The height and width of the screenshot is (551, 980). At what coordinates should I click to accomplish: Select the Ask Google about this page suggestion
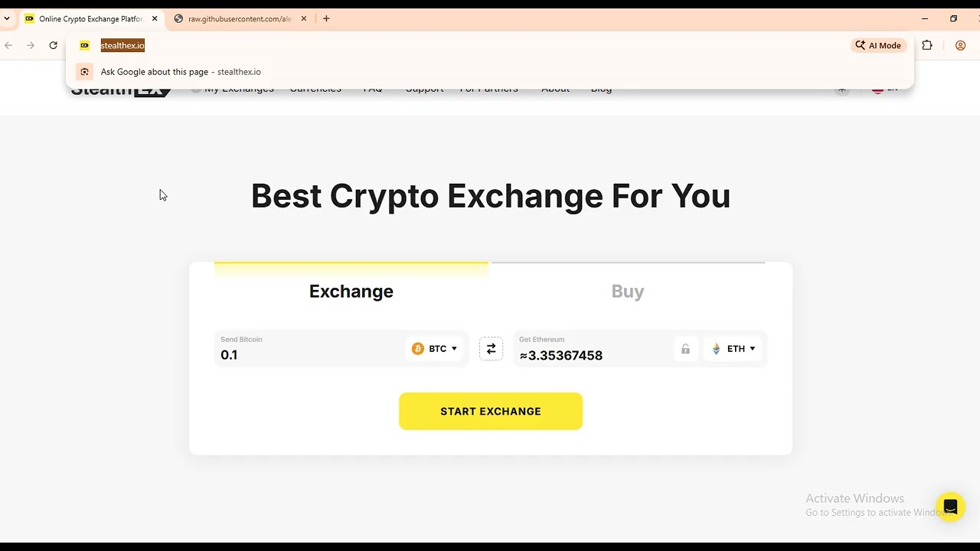(x=181, y=72)
